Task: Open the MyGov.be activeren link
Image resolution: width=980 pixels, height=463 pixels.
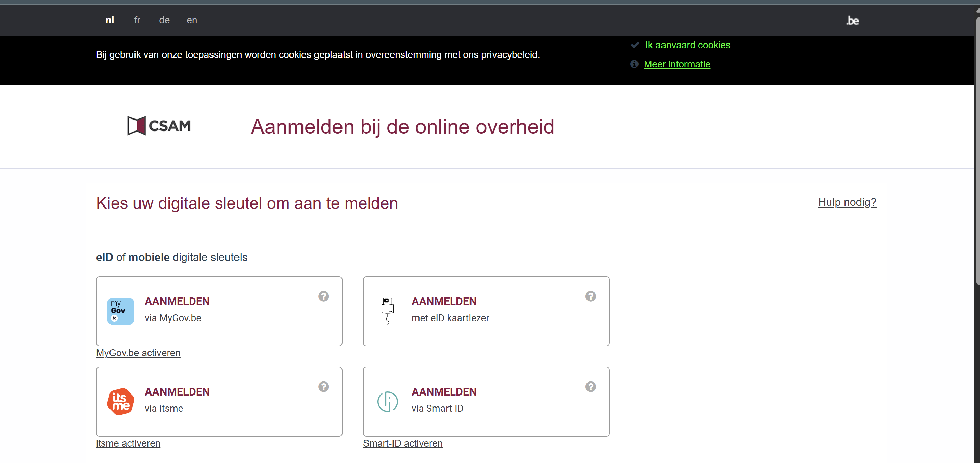Action: pos(138,353)
